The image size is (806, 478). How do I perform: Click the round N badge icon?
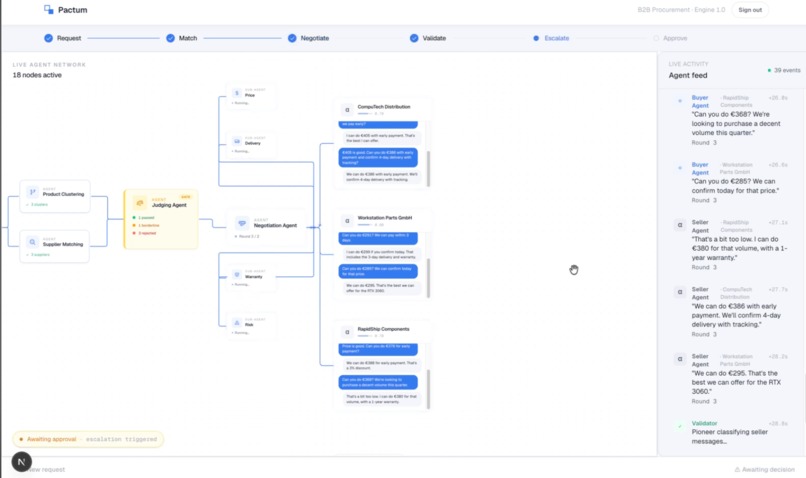(22, 462)
